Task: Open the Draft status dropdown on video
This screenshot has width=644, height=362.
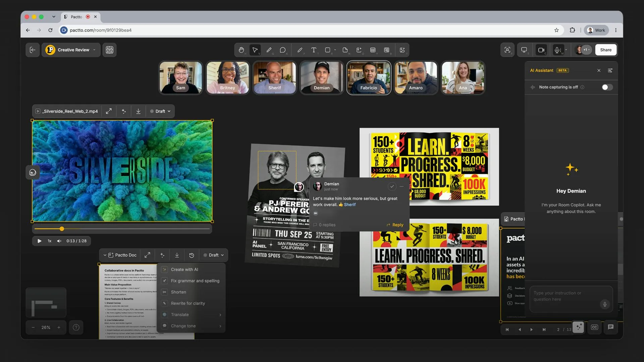Action: [x=160, y=111]
